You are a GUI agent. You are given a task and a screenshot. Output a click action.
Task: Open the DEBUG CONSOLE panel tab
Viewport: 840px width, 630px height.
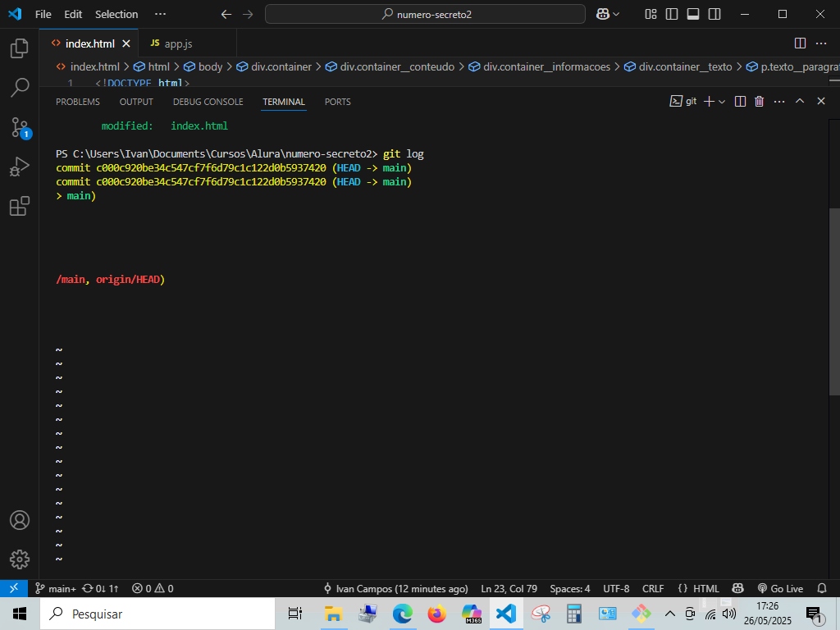[208, 102]
